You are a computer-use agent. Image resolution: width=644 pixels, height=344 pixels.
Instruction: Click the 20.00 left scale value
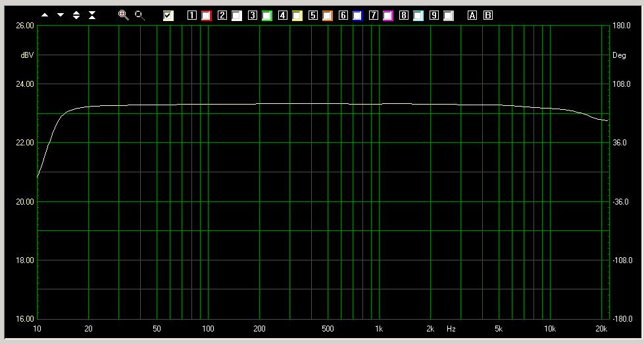click(24, 201)
